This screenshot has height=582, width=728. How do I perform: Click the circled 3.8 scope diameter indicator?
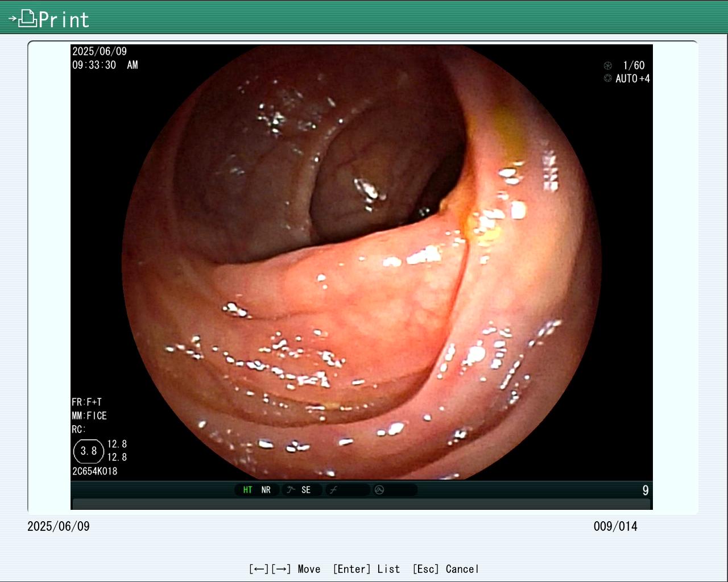(x=89, y=451)
